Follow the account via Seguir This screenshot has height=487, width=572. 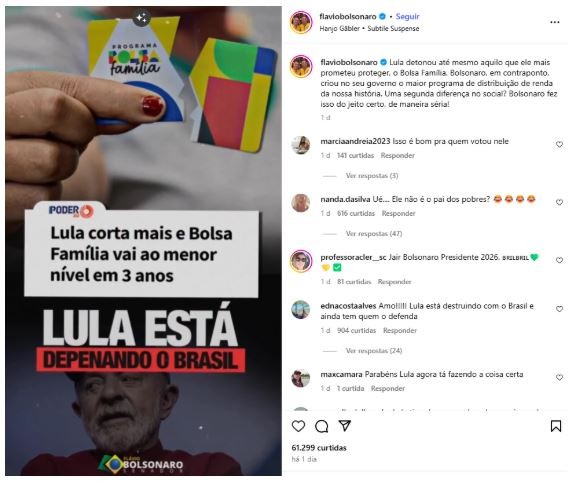click(407, 16)
